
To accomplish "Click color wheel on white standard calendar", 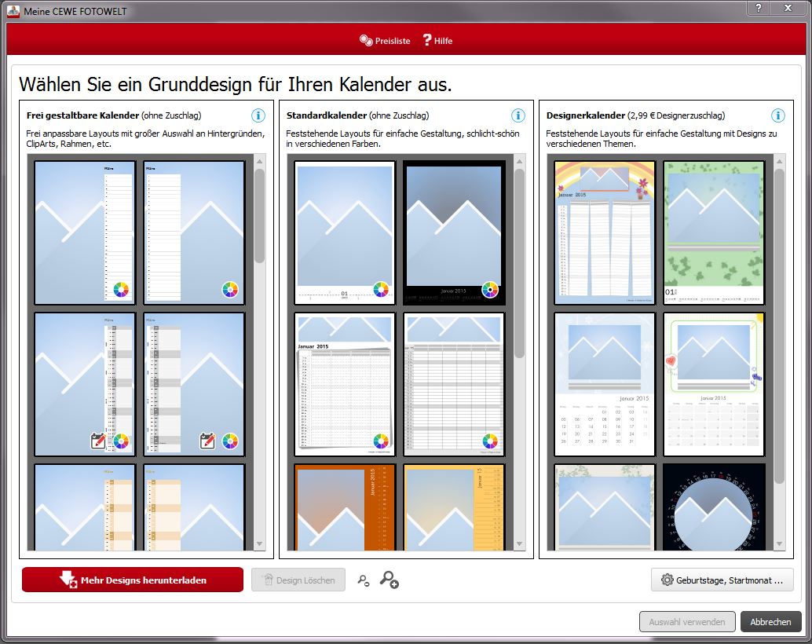I will tap(381, 290).
